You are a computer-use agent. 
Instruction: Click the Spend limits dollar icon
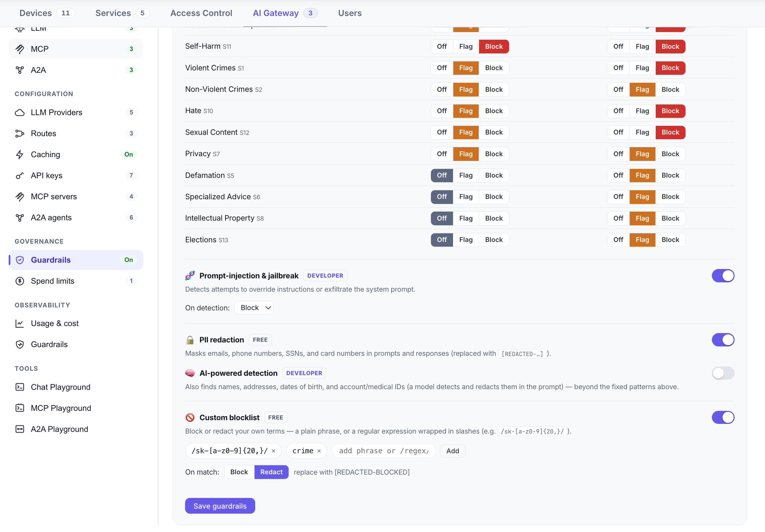tap(20, 281)
